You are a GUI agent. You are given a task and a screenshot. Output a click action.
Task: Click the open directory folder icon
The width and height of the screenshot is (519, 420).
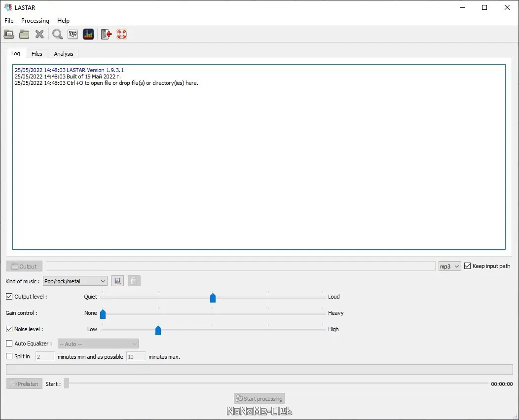click(x=24, y=34)
